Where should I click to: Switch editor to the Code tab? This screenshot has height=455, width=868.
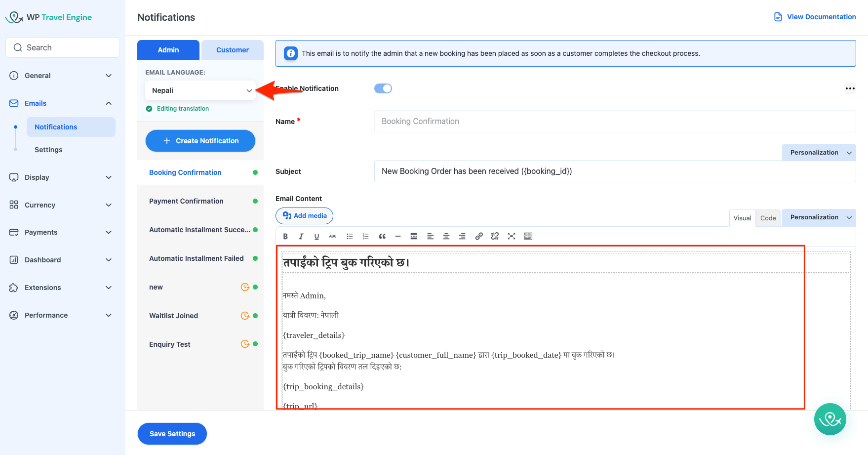768,218
